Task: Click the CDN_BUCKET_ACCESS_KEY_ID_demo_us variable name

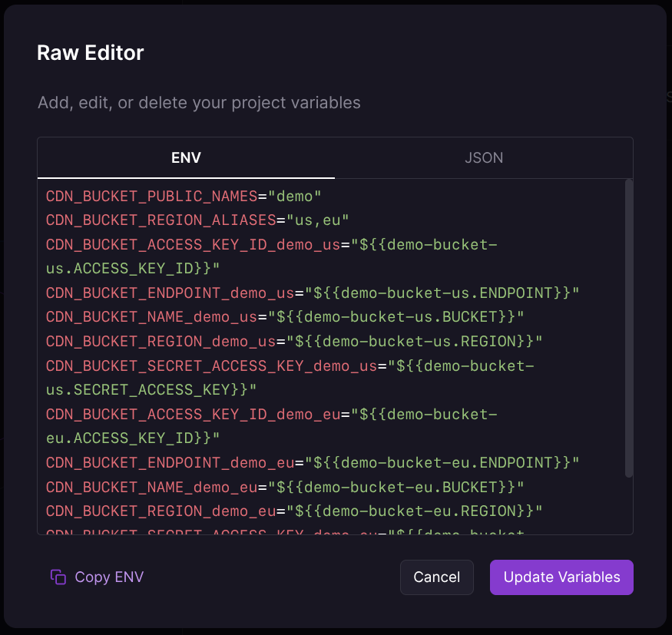Action: (x=192, y=245)
